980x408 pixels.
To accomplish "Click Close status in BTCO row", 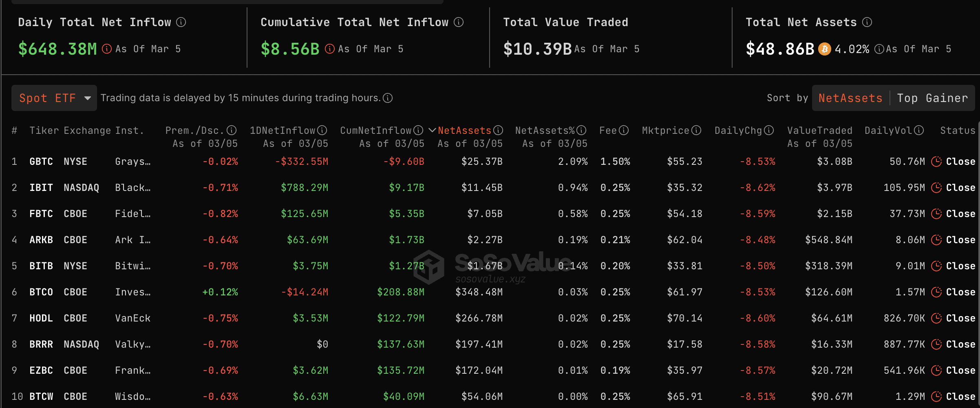I will click(x=960, y=292).
